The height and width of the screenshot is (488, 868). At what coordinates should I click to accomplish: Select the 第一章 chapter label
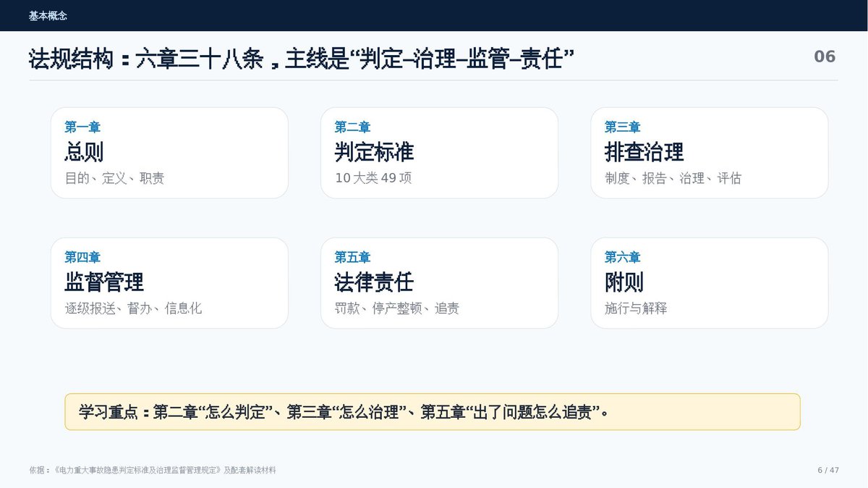pyautogui.click(x=82, y=127)
